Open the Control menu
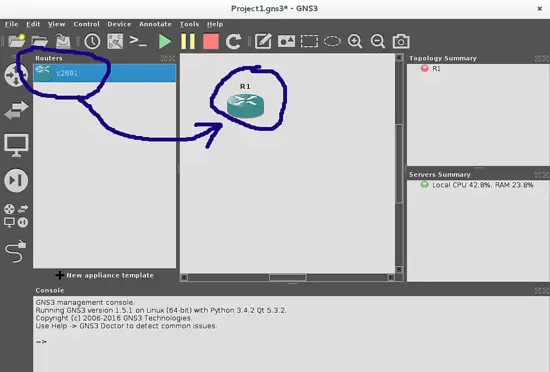The width and height of the screenshot is (550, 372). tap(86, 24)
